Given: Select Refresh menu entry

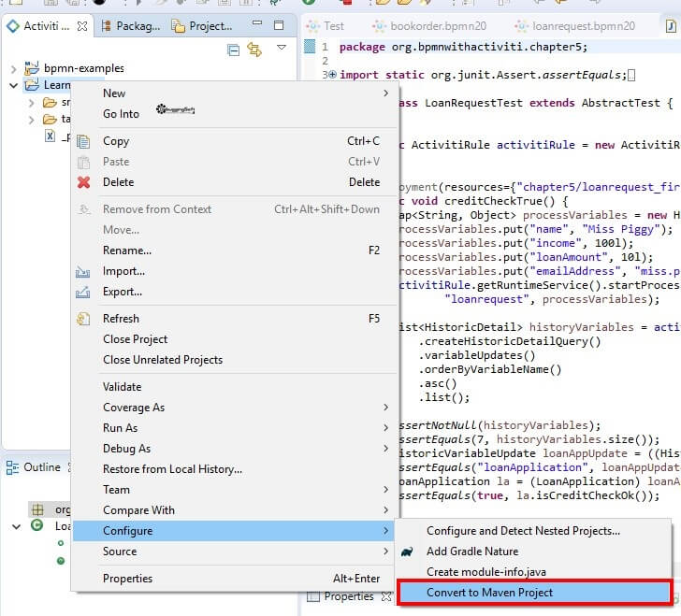Looking at the screenshot, I should click(234, 319).
